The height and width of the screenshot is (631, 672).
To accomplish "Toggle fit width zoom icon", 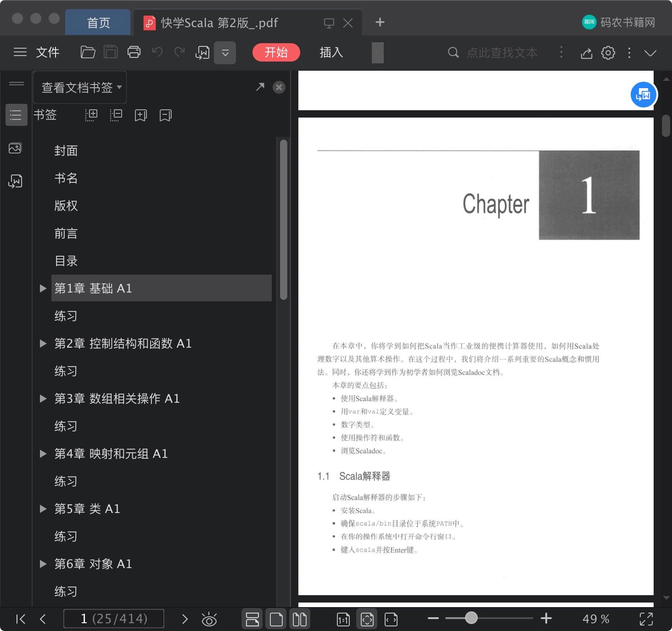I will pyautogui.click(x=391, y=620).
